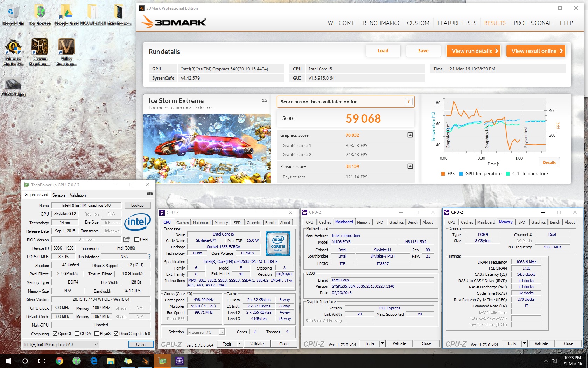Click the taskbar clock showing 10:28 PM

coord(572,361)
